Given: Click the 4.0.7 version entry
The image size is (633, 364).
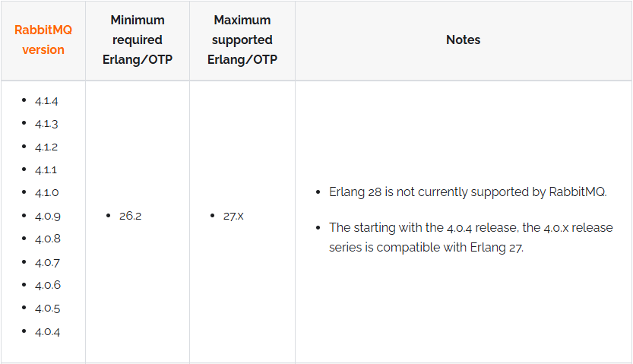Looking at the screenshot, I should point(47,263).
